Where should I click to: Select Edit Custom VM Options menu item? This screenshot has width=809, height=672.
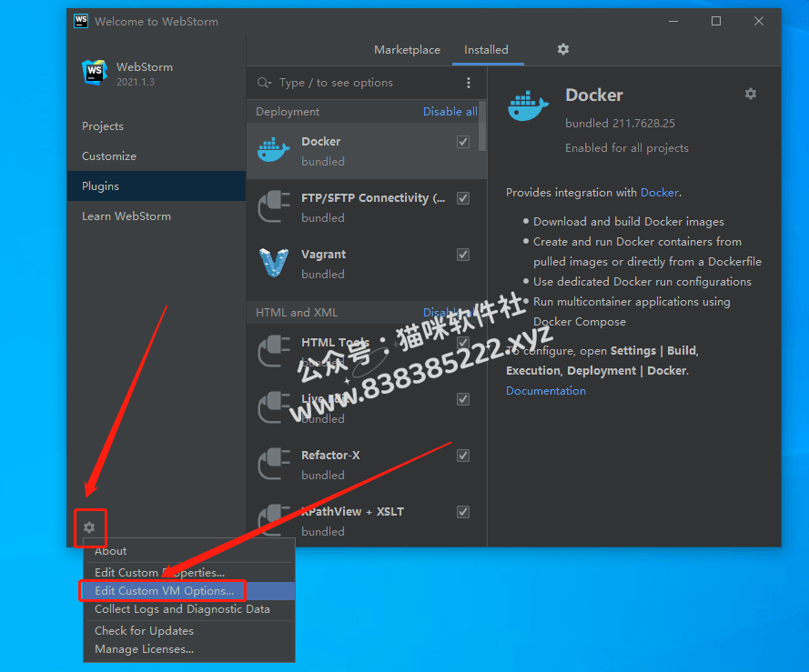(189, 591)
